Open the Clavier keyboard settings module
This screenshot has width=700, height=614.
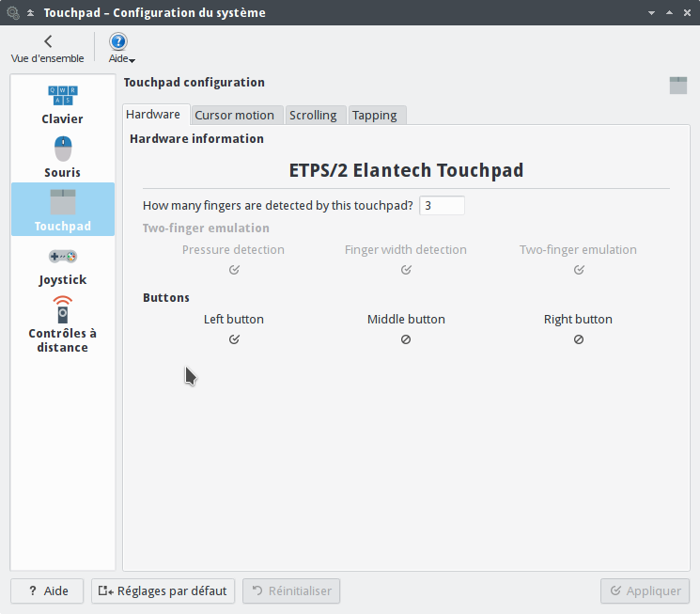click(62, 104)
